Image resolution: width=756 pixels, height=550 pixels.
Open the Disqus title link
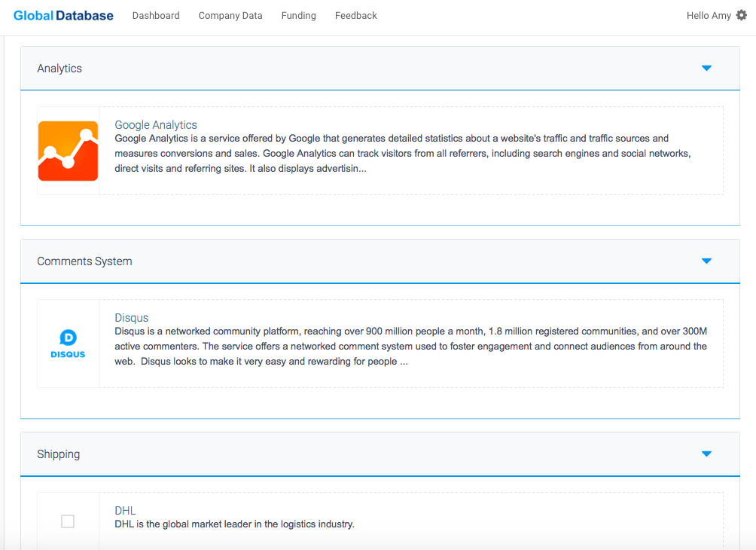tap(131, 318)
